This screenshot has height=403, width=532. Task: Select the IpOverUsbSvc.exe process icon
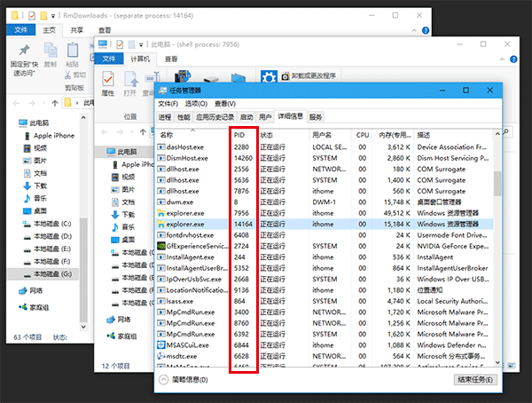tap(160, 279)
